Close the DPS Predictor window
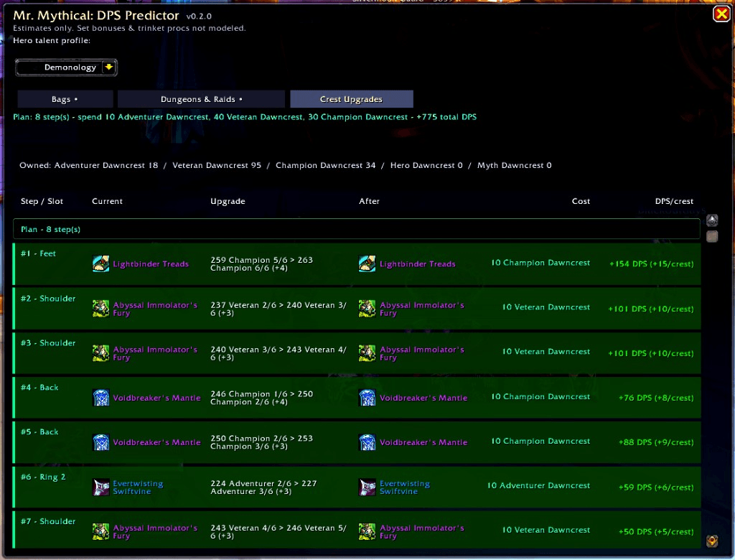 722,14
